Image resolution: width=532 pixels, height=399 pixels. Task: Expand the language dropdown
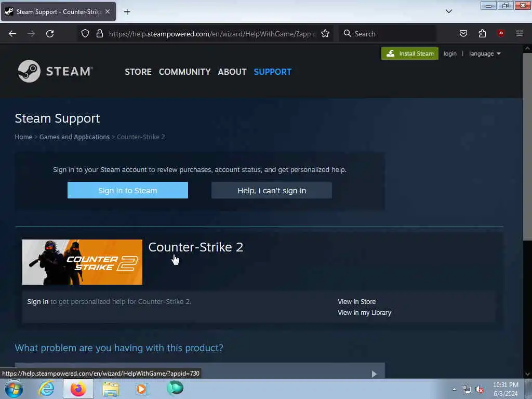[x=485, y=54]
